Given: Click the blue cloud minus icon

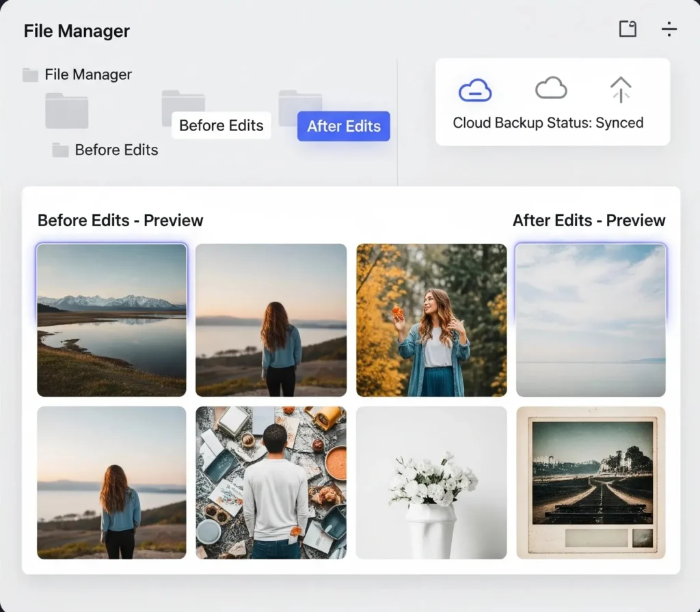Looking at the screenshot, I should pyautogui.click(x=474, y=89).
